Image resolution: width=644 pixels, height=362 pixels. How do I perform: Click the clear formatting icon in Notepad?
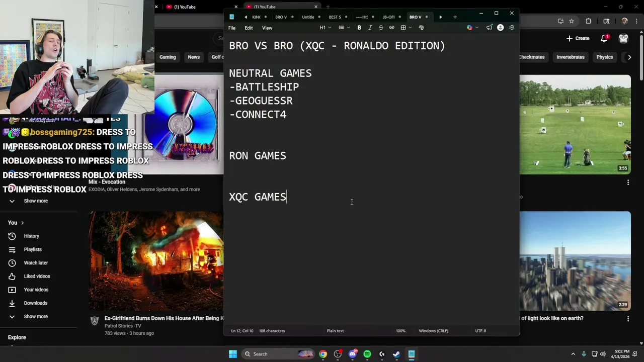point(421,28)
